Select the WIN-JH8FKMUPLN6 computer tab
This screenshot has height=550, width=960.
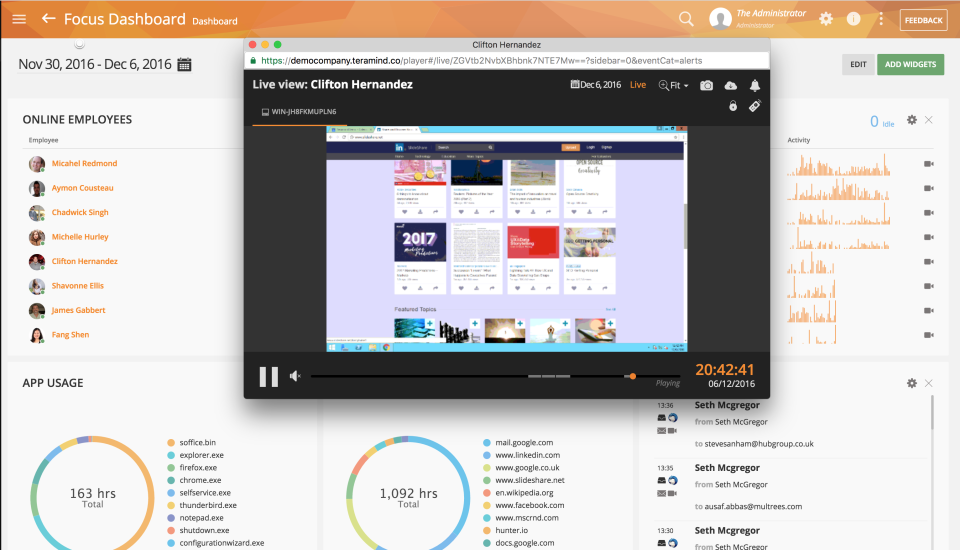[x=298, y=112]
